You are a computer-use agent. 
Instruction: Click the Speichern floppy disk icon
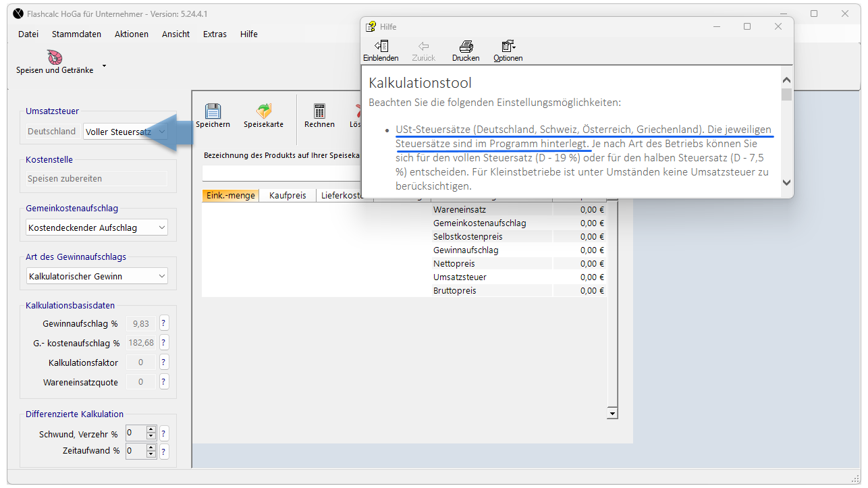[213, 111]
